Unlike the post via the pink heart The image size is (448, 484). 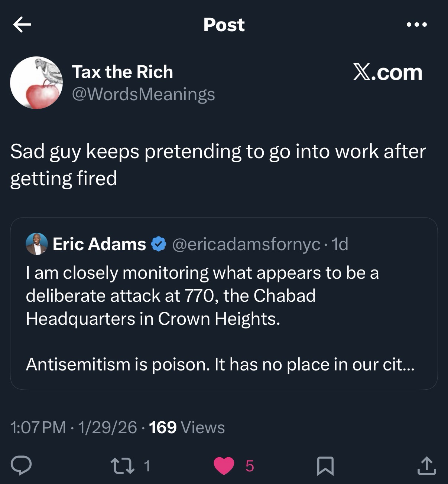224,466
